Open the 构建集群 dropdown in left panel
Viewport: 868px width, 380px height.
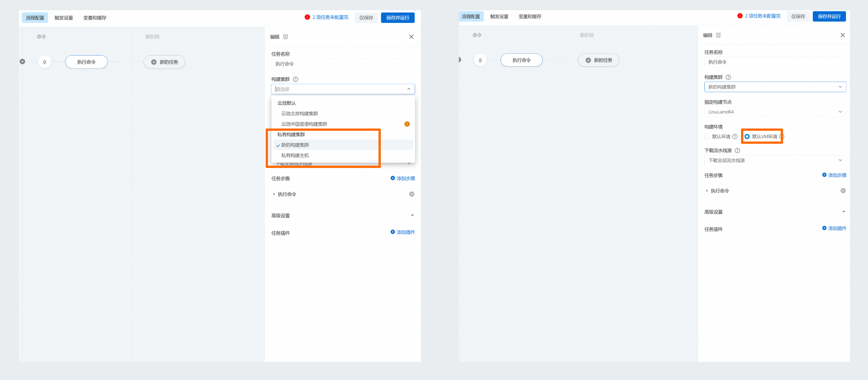[x=343, y=89]
